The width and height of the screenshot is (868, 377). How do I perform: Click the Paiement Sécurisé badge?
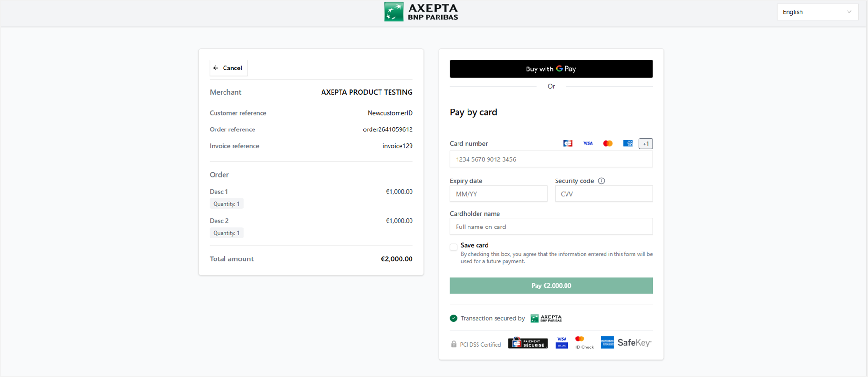point(528,343)
